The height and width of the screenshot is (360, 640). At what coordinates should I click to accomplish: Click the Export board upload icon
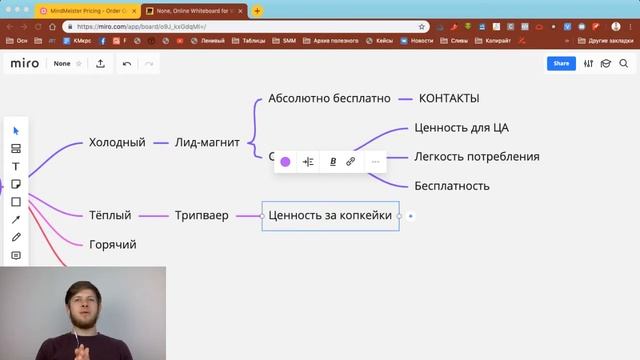pos(100,64)
